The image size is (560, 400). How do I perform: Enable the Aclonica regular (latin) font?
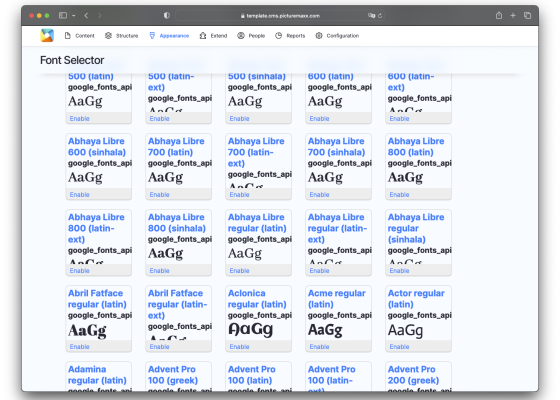(239, 347)
